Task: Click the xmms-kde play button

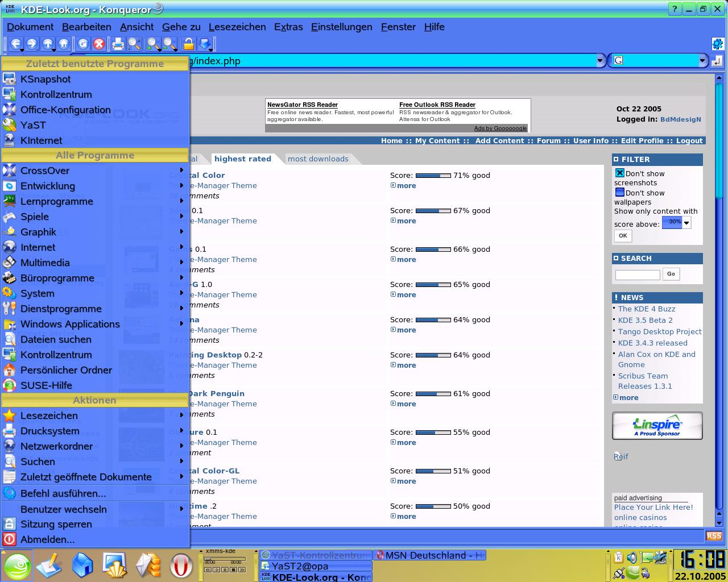Action: coord(217,569)
